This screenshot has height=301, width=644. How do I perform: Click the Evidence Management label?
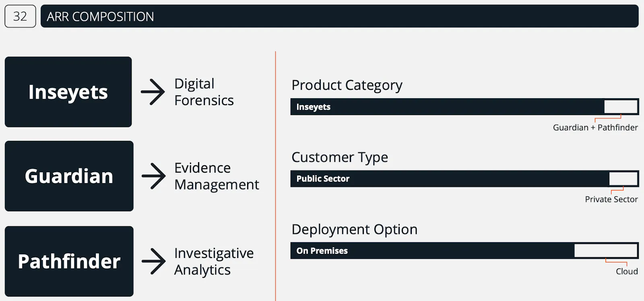click(217, 176)
